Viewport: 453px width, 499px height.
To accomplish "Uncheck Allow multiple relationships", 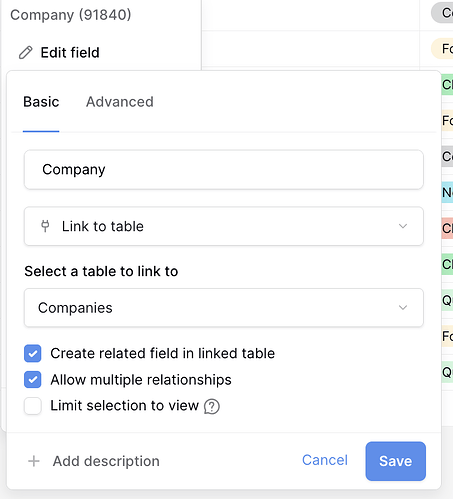I will tap(33, 380).
